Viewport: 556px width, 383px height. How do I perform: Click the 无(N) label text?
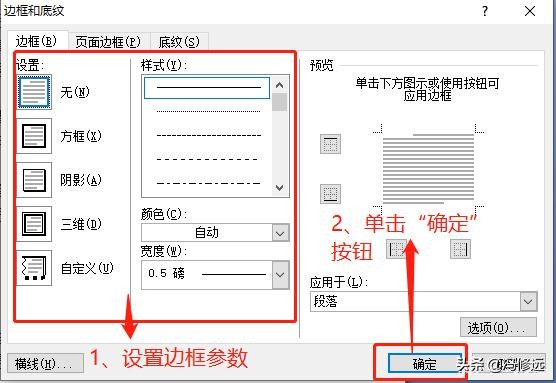(x=75, y=92)
